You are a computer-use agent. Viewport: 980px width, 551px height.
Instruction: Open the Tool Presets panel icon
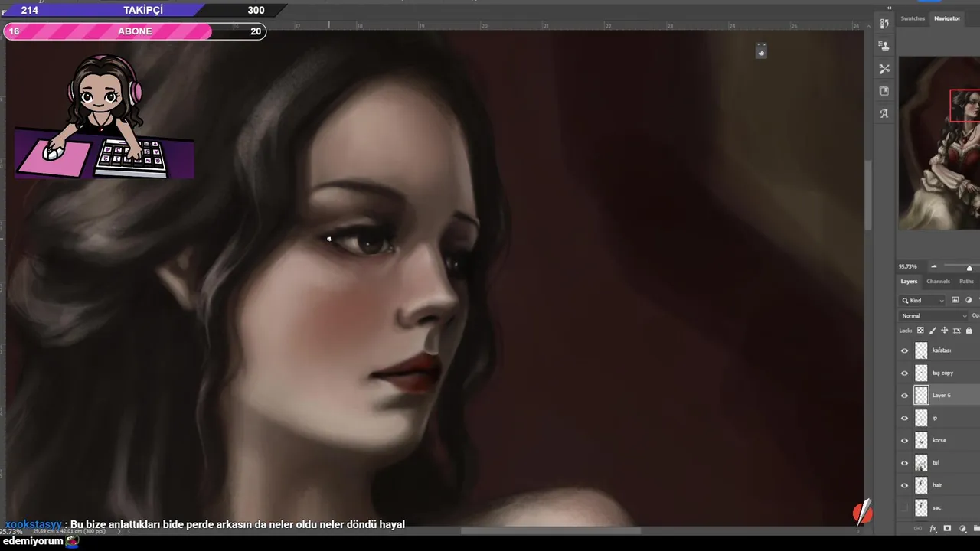coord(884,69)
